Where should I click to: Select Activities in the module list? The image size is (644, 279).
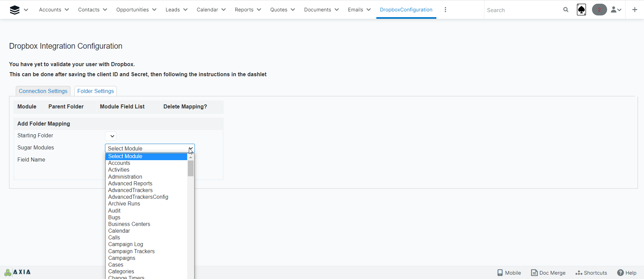(x=146, y=170)
